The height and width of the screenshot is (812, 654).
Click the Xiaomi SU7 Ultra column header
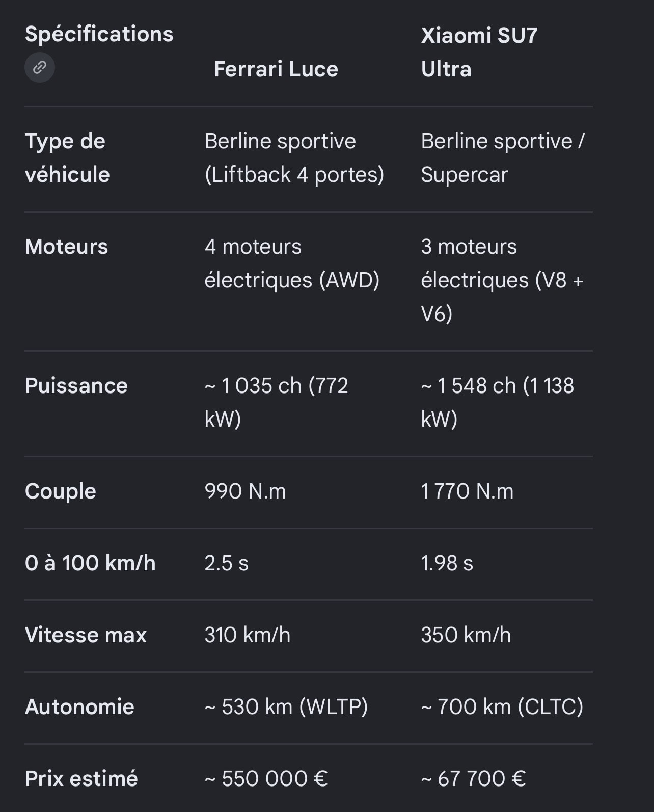(479, 52)
